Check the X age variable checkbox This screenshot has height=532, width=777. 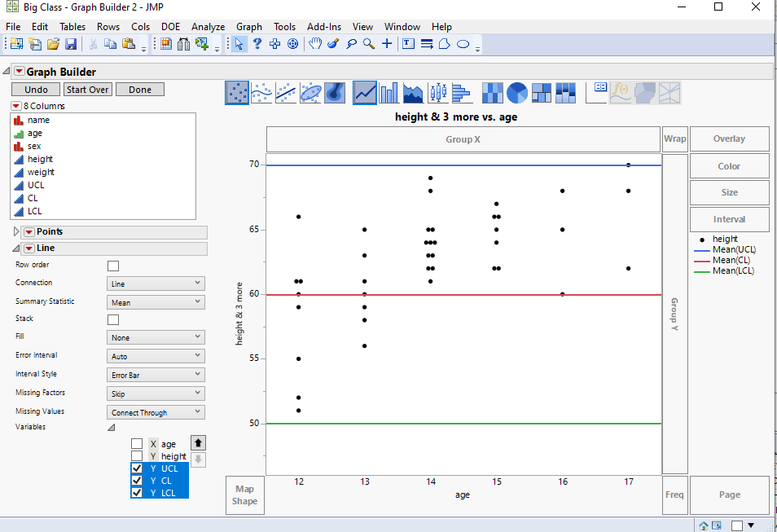(137, 444)
